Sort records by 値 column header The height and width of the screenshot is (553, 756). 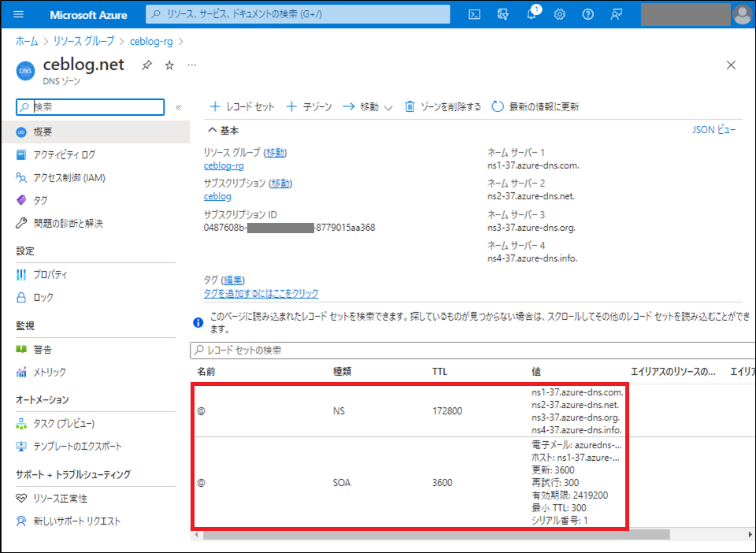536,372
